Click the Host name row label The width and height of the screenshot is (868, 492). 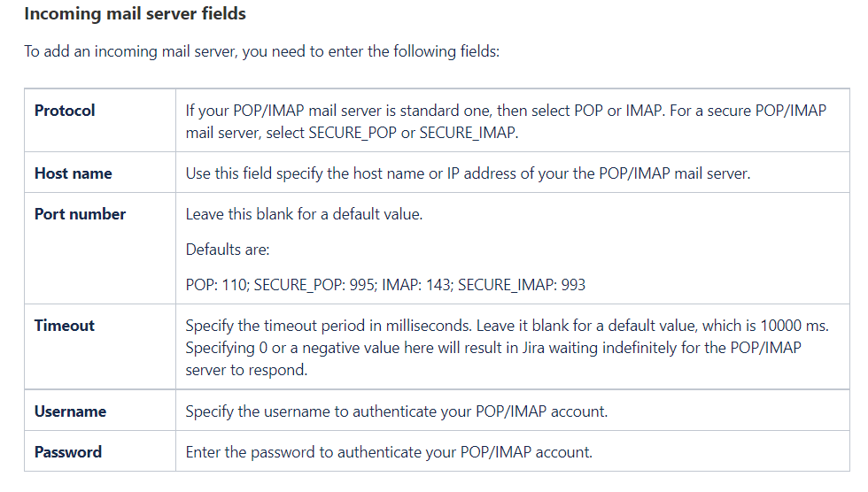click(73, 173)
